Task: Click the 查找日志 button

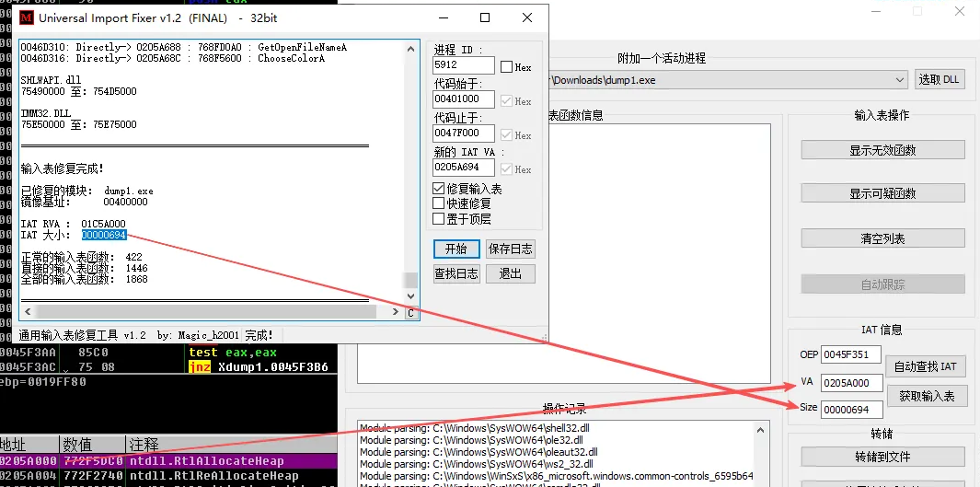Action: (x=456, y=273)
